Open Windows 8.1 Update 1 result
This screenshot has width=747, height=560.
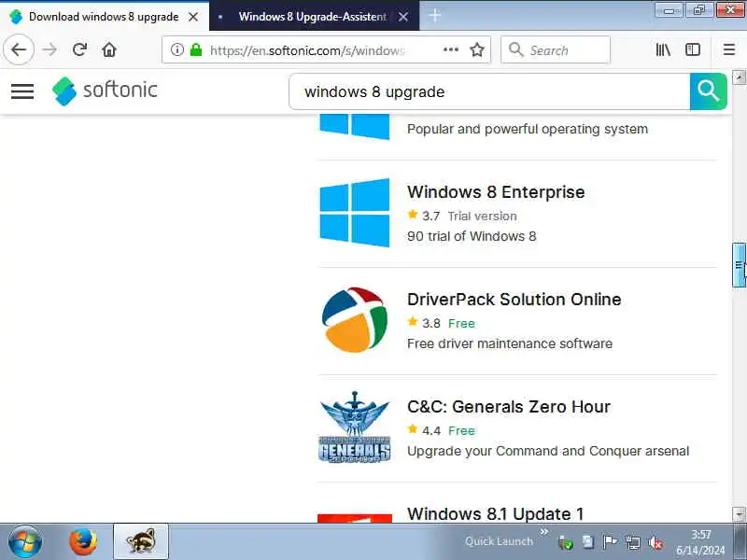pyautogui.click(x=496, y=514)
